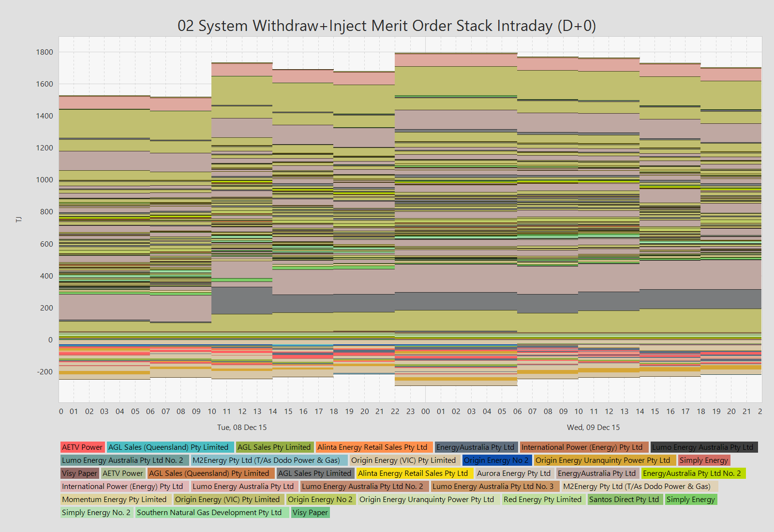Toggle Simply Energy No. 2 legend entry
Image resolution: width=774 pixels, height=532 pixels.
pyautogui.click(x=96, y=513)
